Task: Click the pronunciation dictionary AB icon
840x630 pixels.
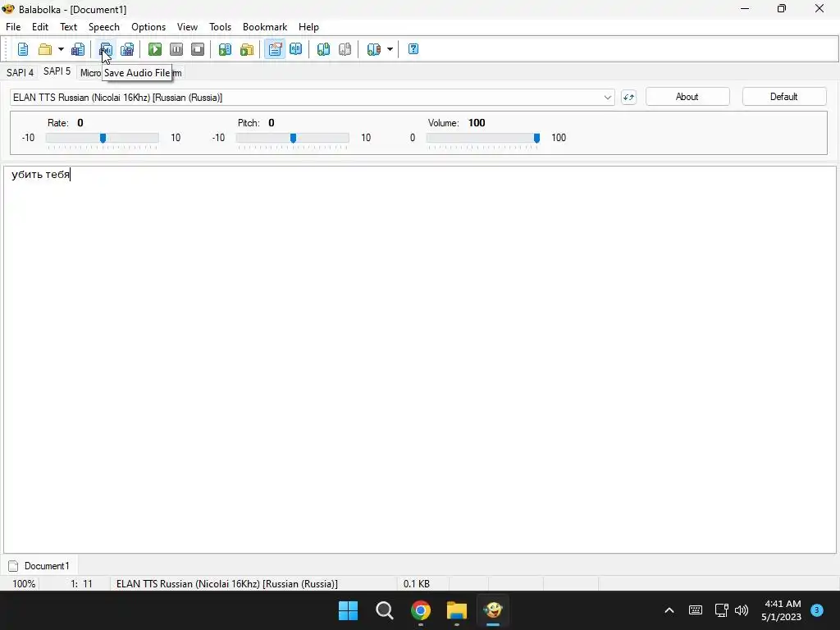Action: [x=295, y=49]
